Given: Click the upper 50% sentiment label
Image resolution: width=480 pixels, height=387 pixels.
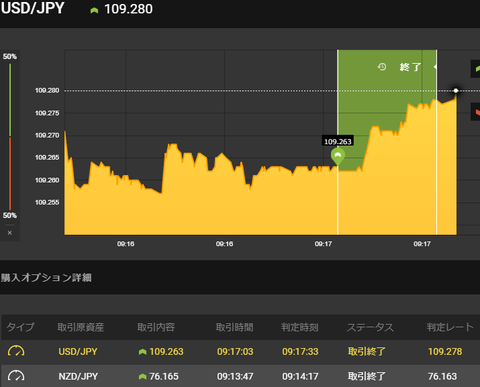Looking at the screenshot, I should 10,56.
